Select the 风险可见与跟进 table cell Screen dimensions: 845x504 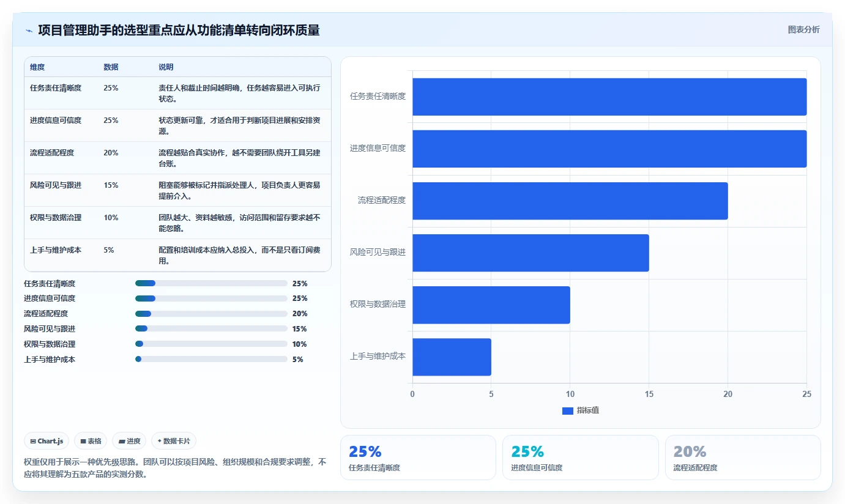coord(56,185)
